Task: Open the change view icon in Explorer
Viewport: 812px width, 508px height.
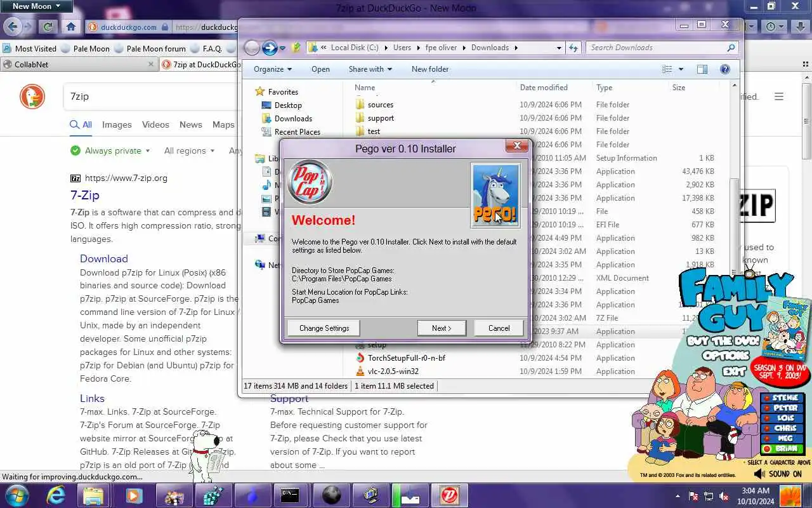Action: click(667, 69)
